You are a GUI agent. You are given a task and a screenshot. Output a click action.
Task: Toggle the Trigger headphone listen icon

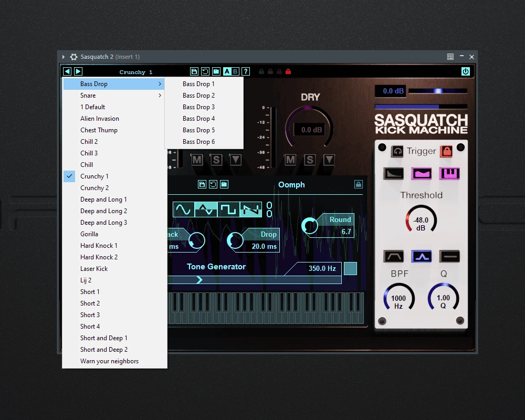pos(397,151)
